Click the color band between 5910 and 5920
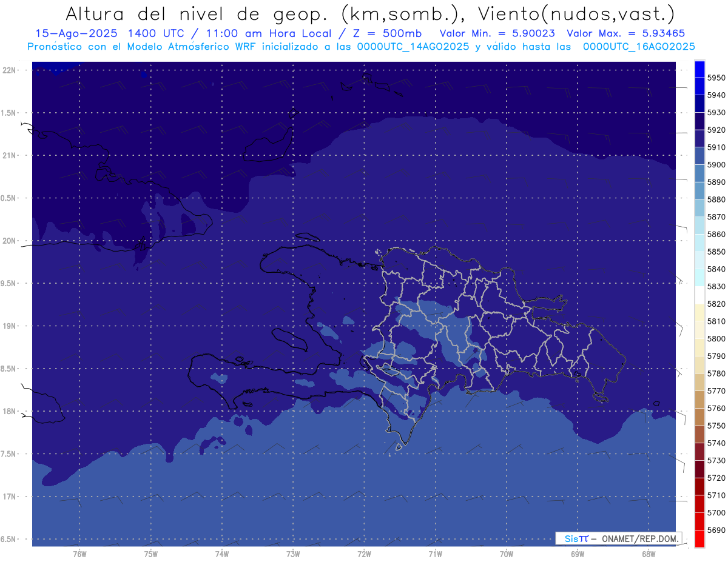Screen dimensions: 728x562 [699, 139]
